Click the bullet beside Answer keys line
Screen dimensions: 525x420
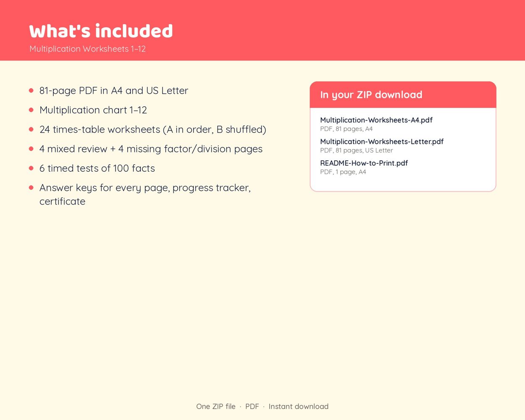pos(31,187)
